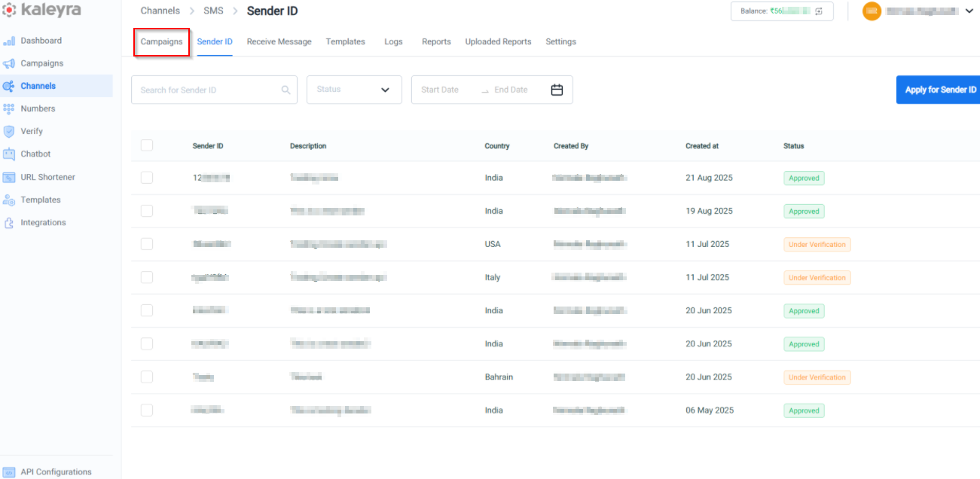Open the calendar date picker icon

pos(557,90)
